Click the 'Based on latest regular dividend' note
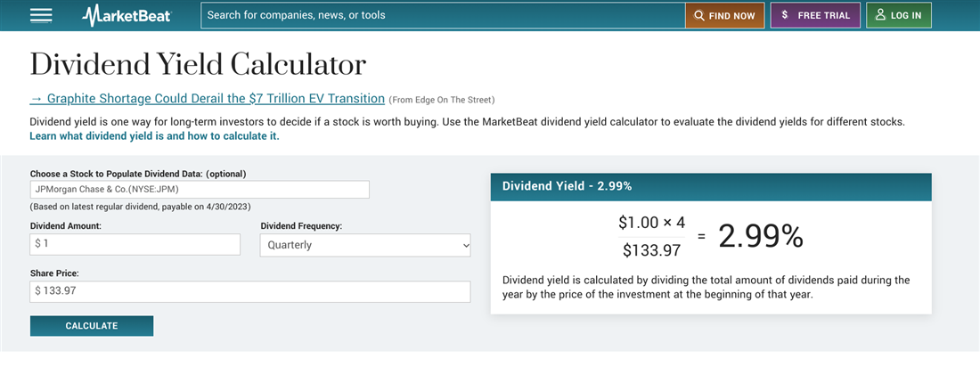The height and width of the screenshot is (375, 980). [x=141, y=207]
